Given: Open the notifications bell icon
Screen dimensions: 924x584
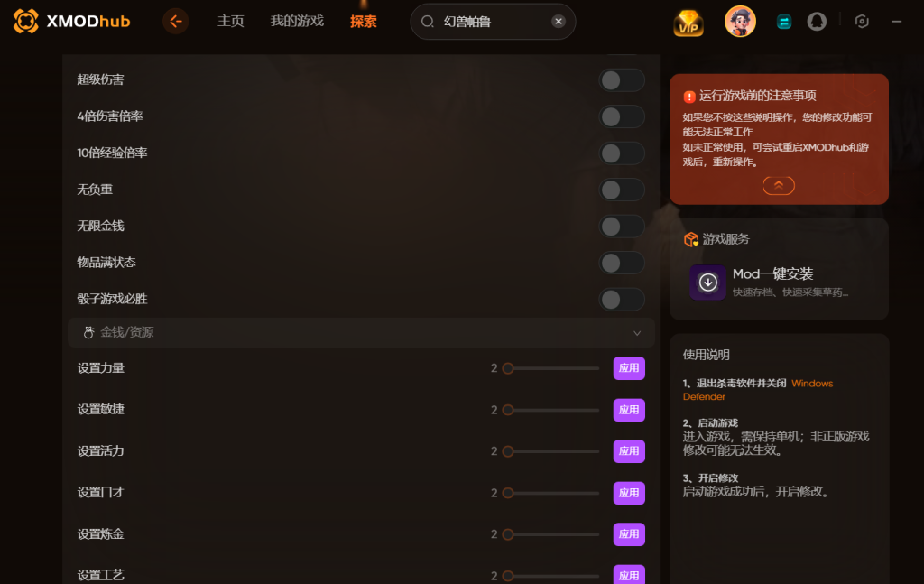Looking at the screenshot, I should (x=817, y=22).
